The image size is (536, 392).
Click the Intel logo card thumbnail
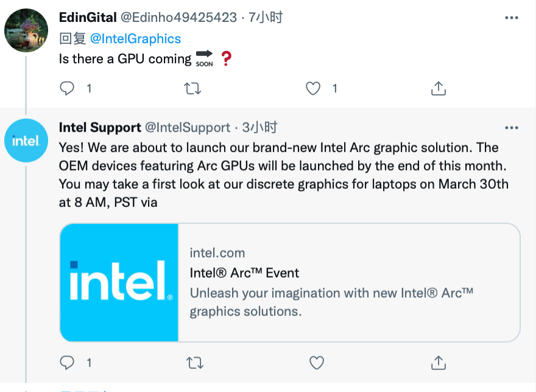(x=119, y=282)
